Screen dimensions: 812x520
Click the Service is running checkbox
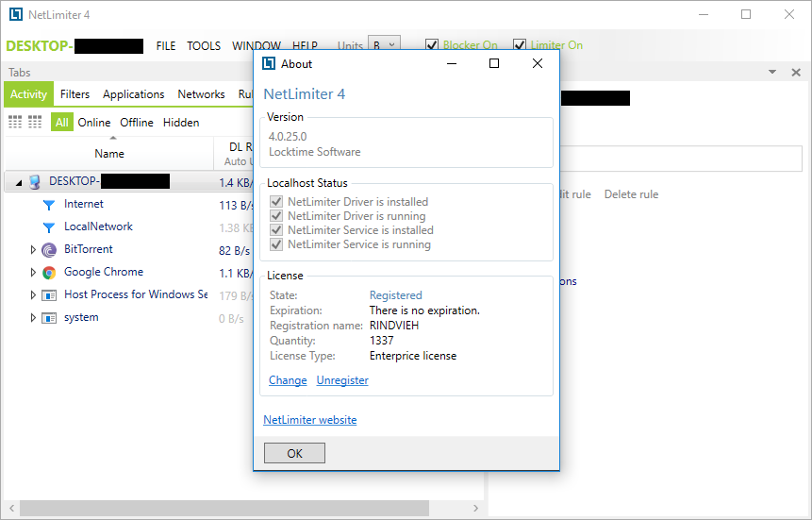(276, 244)
